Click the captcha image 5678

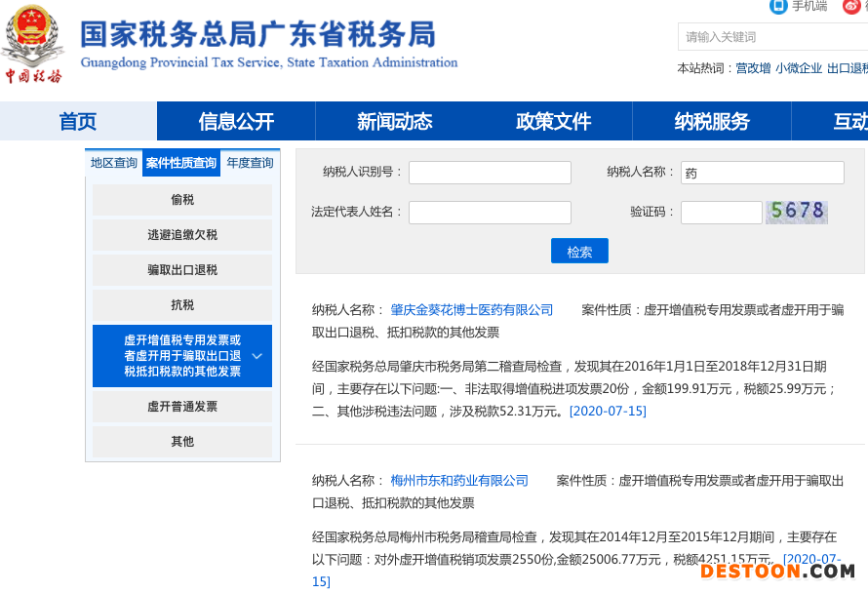click(x=796, y=212)
